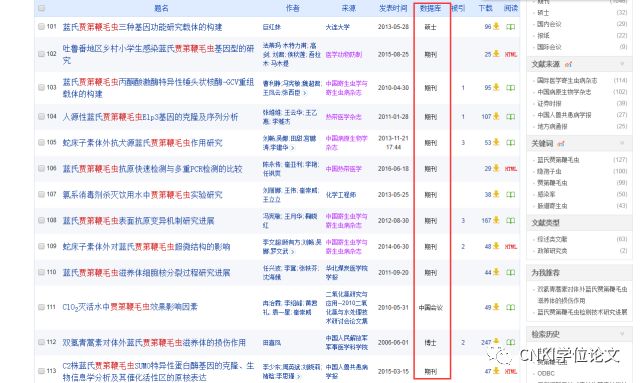Read row 104 article online
Screen dimensions: 640x383
click(511, 117)
